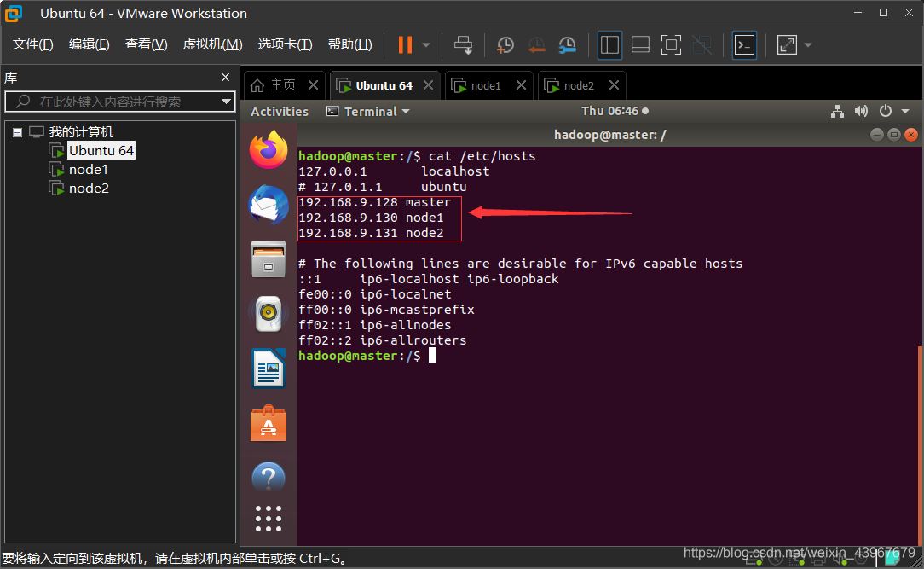The width and height of the screenshot is (924, 569).
Task: Take a snapshot of the virtual machine
Action: point(505,44)
